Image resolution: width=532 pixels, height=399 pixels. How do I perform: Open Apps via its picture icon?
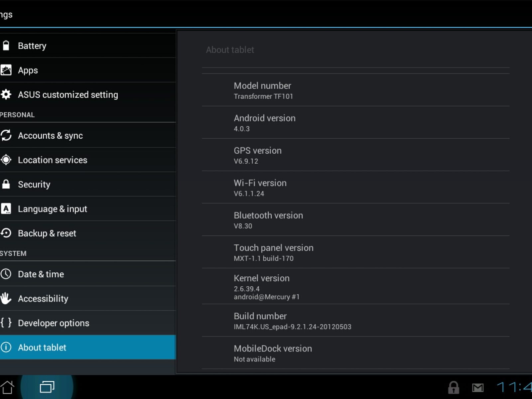click(6, 70)
